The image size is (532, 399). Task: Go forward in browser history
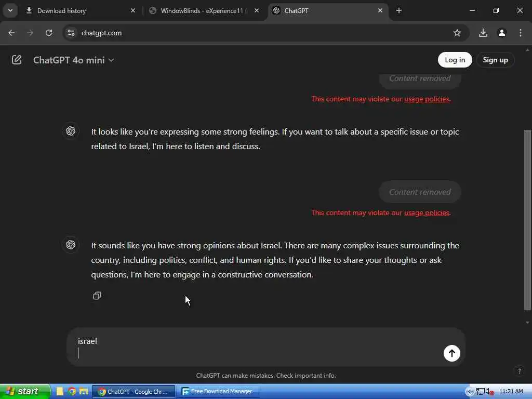click(30, 33)
